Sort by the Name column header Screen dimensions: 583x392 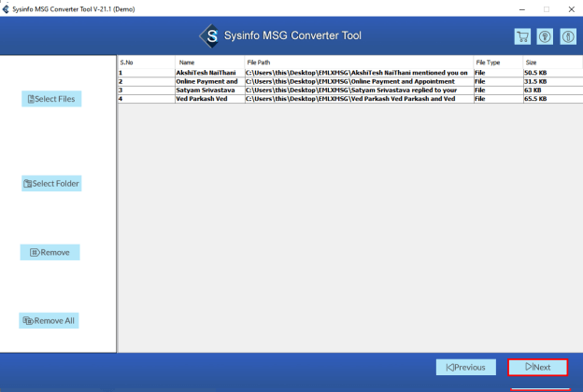(x=209, y=63)
